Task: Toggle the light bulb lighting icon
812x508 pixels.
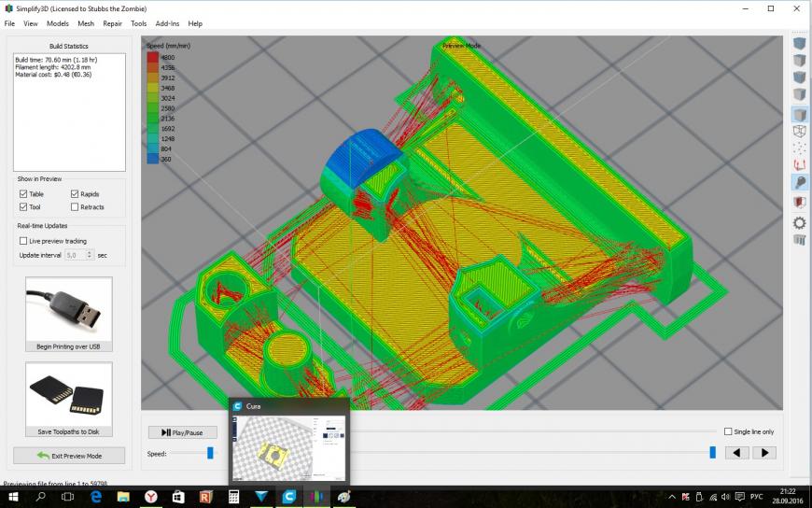Action: (x=800, y=182)
